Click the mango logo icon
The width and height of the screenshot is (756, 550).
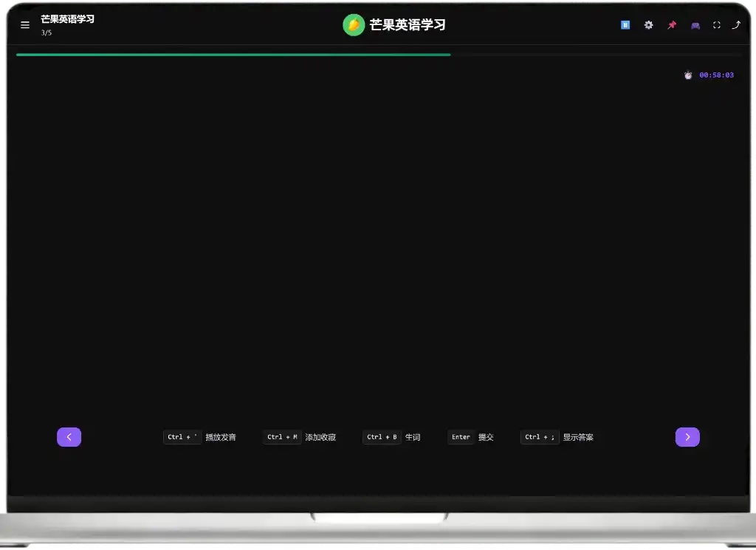(354, 25)
